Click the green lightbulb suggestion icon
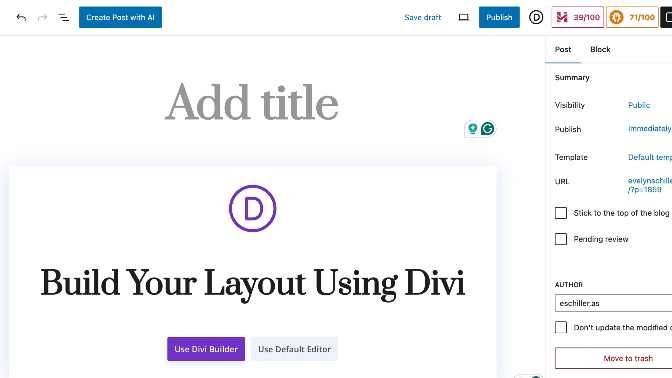The image size is (672, 378). pyautogui.click(x=472, y=129)
